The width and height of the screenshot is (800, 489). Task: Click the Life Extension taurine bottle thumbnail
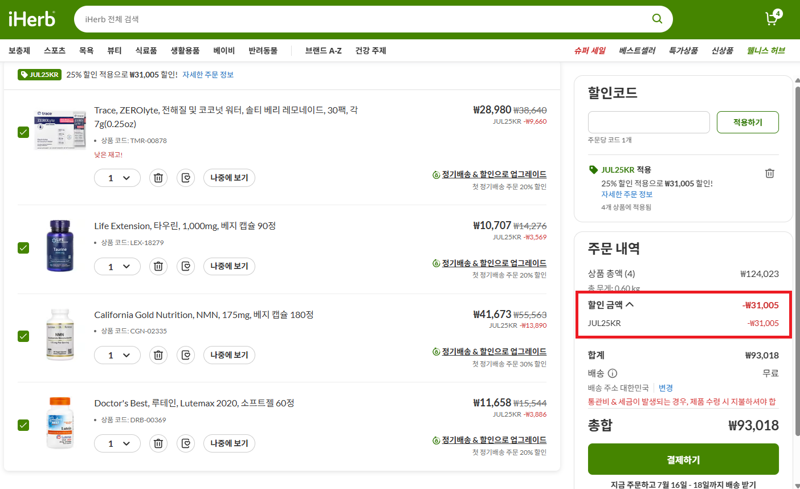click(x=60, y=246)
